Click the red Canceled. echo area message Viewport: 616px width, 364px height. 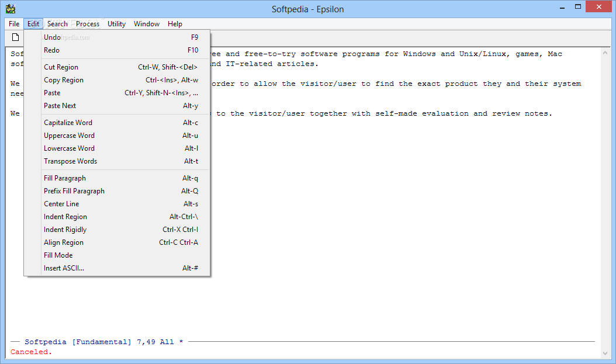point(31,352)
